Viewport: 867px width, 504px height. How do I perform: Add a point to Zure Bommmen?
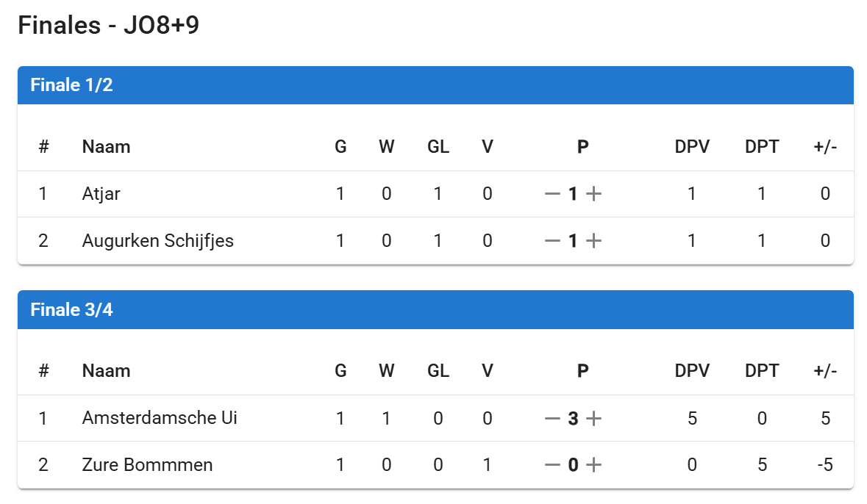pyautogui.click(x=593, y=465)
